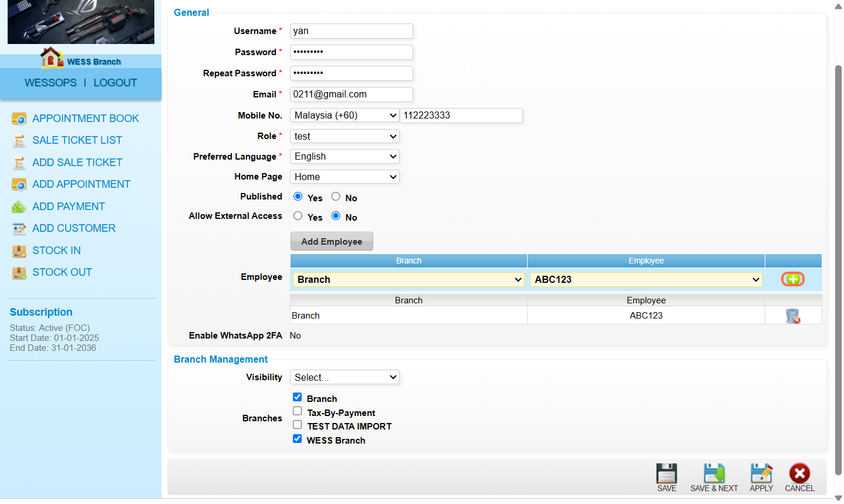The image size is (844, 504).
Task: Set Allow External Access to No
Action: pyautogui.click(x=336, y=216)
